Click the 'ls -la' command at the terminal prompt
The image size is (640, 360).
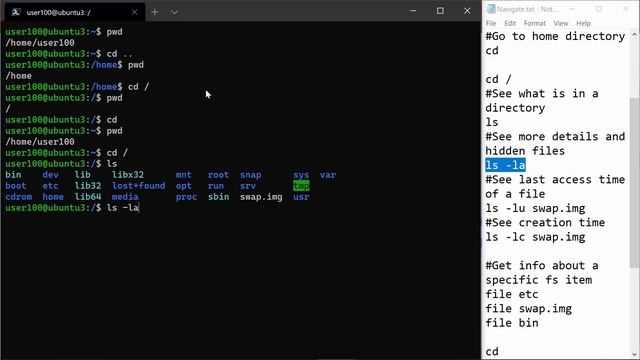tap(122, 208)
